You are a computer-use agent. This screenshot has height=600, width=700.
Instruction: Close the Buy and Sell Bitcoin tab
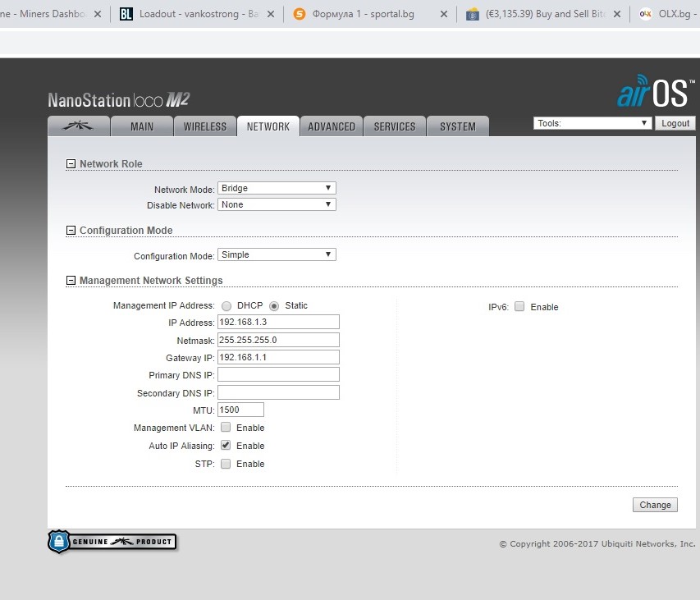(x=617, y=14)
